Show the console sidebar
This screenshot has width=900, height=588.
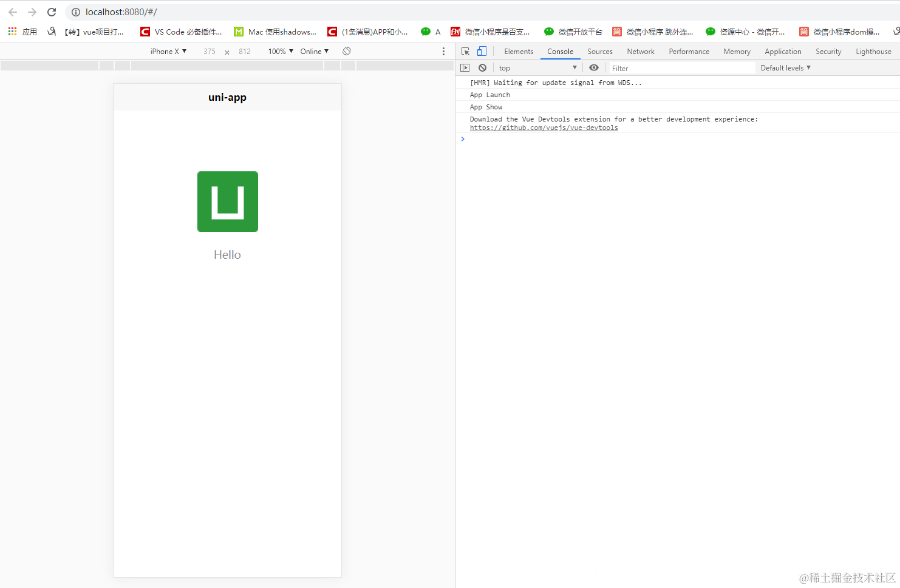coord(465,68)
